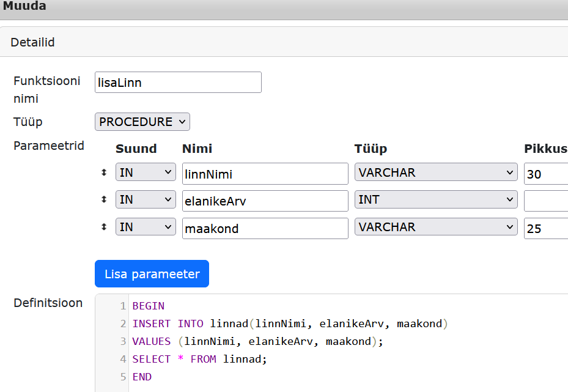The width and height of the screenshot is (568, 392).
Task: Expand the VARCHAR type dropdown for maakond
Action: click(436, 227)
